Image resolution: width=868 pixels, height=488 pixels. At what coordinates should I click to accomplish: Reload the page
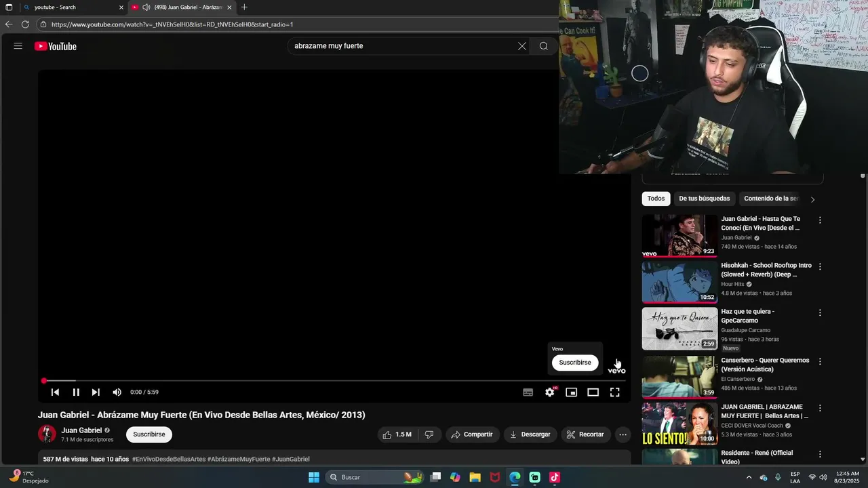(x=25, y=24)
